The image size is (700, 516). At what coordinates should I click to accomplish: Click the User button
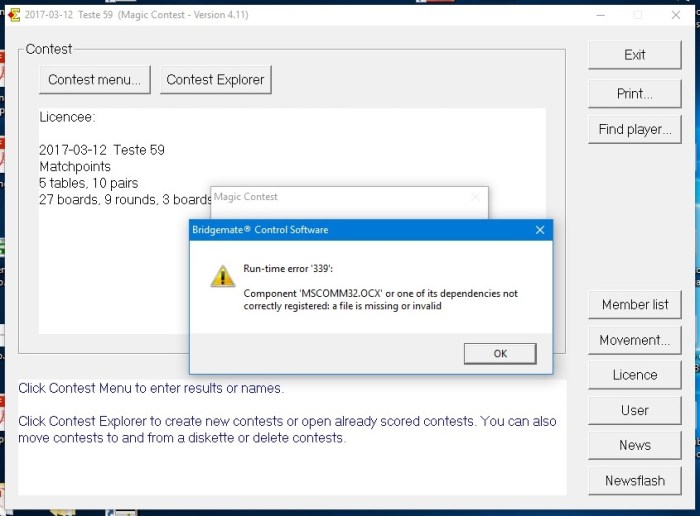634,410
